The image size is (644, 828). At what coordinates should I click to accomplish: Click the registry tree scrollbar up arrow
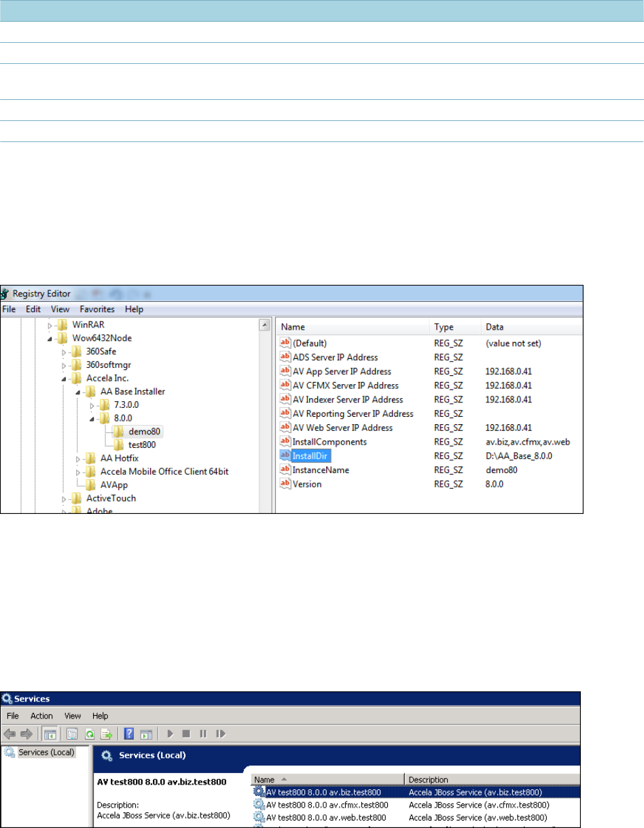266,326
